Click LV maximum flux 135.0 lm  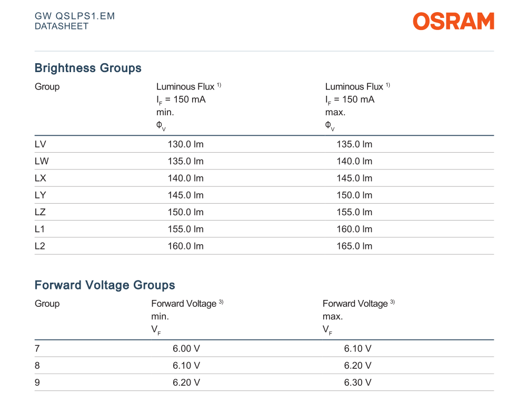pos(355,144)
